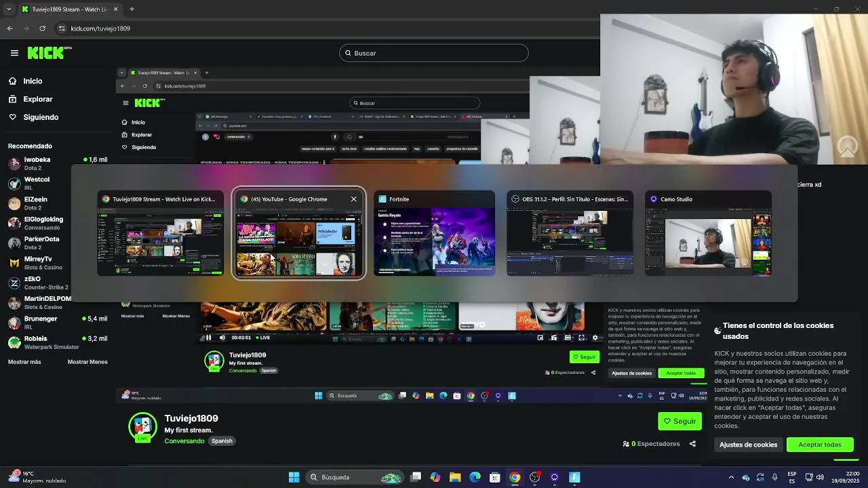Switch to Fortnite window in task switcher
This screenshot has width=868, height=488.
pos(434,233)
